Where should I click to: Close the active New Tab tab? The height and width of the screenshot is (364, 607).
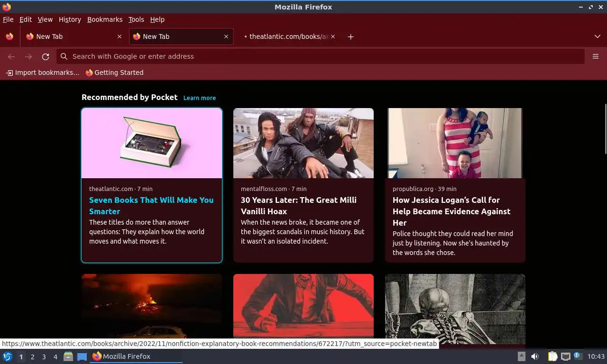pyautogui.click(x=226, y=36)
